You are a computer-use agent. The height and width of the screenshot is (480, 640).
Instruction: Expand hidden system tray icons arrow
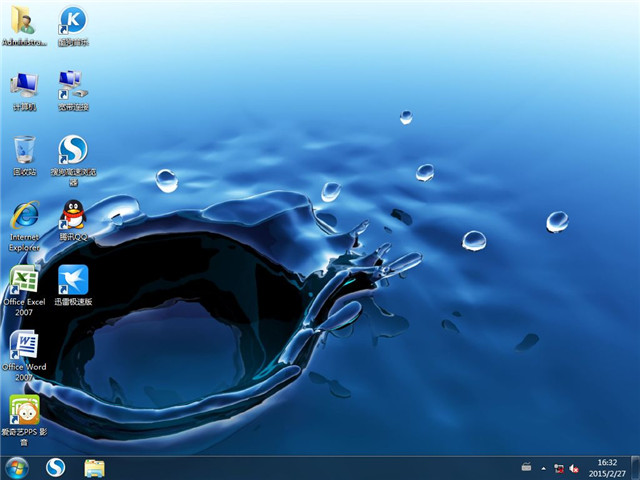coord(543,468)
